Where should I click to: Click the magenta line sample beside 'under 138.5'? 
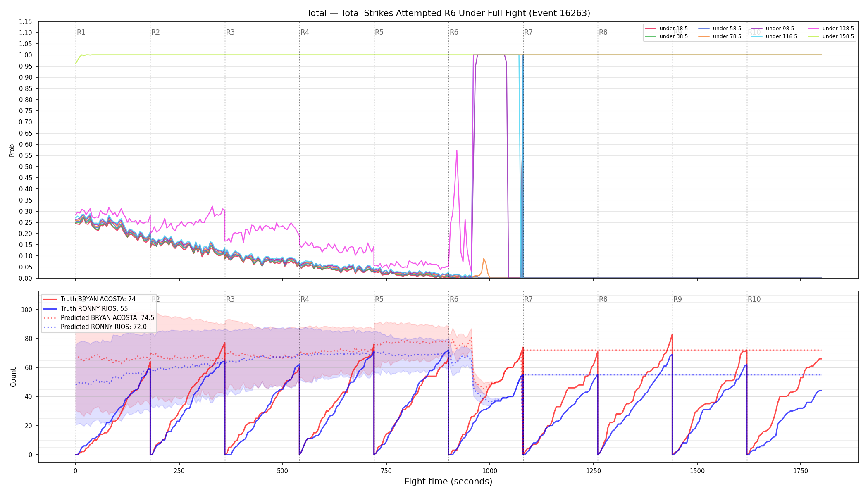point(813,29)
